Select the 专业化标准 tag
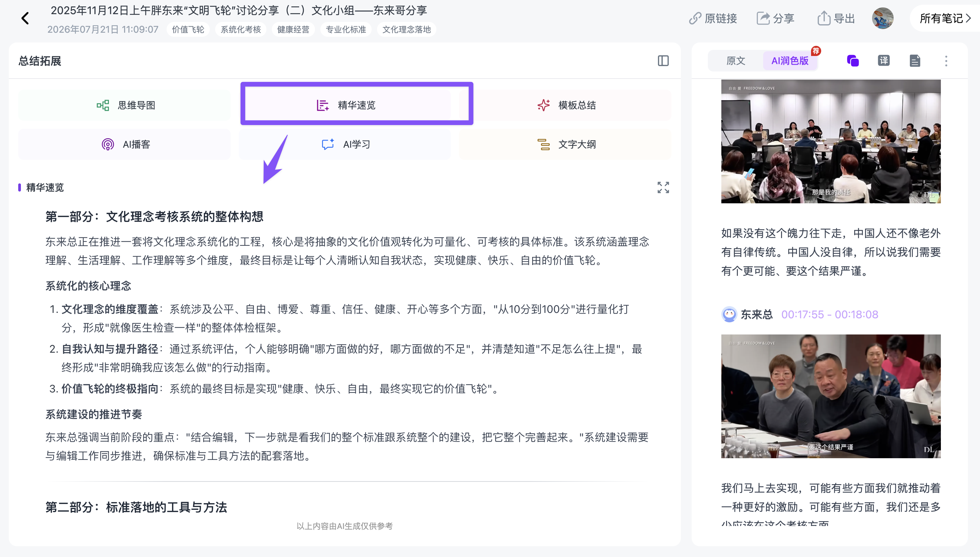The image size is (980, 557). tap(346, 29)
